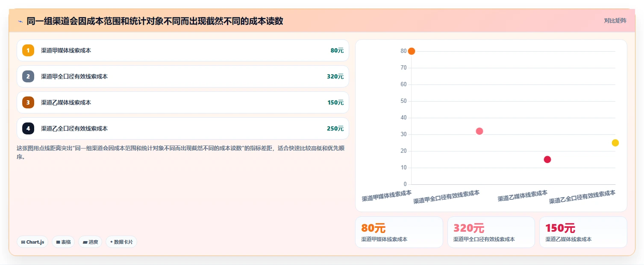Click the card title about 成本读数
Screen dimensions: 644x265
coord(155,21)
